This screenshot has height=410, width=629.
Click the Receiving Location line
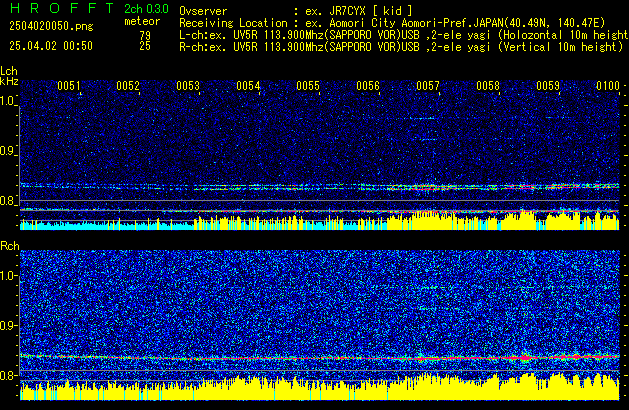392,23
